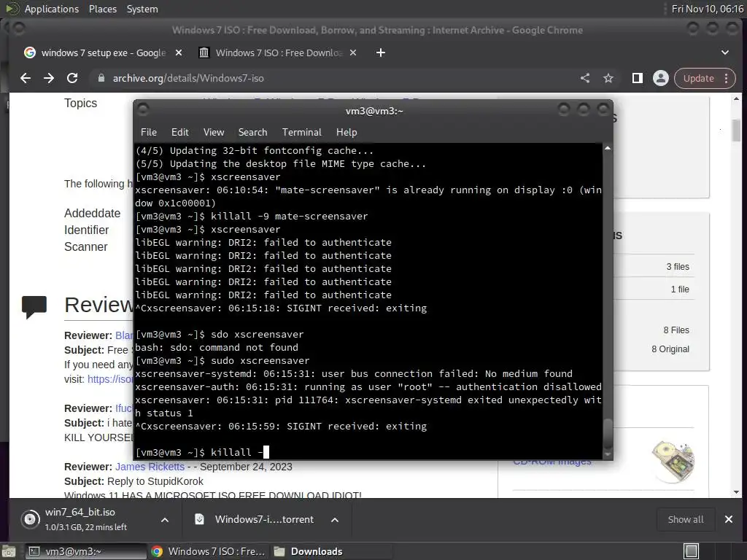Click '8 Files' entry on page
The image size is (747, 560).
click(676, 330)
